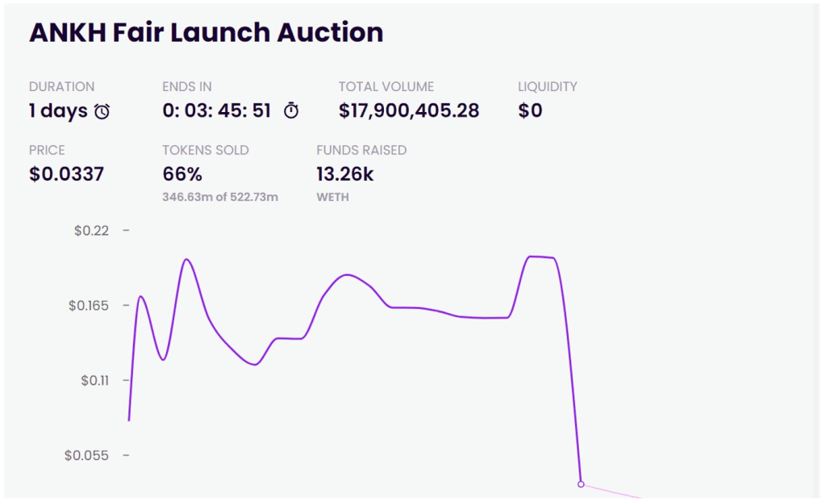
Task: Click the TOKENS SOLD label
Action: tap(205, 150)
